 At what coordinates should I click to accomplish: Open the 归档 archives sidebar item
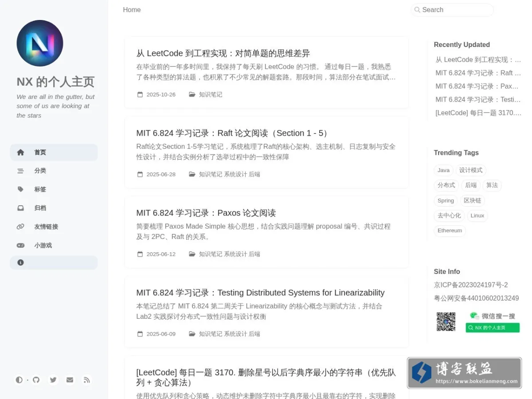click(x=54, y=208)
